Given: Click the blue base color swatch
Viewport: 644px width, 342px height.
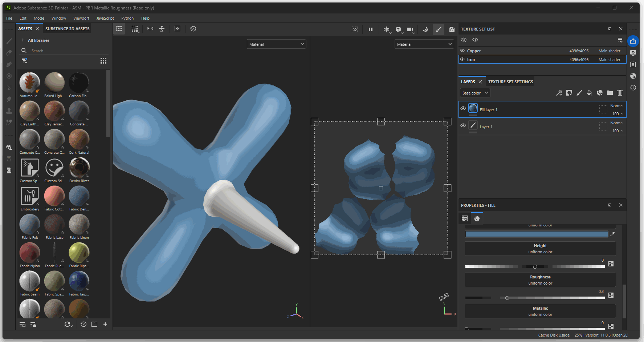Looking at the screenshot, I should tap(536, 234).
